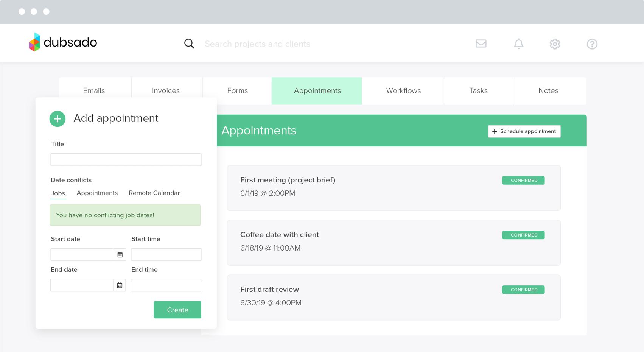The width and height of the screenshot is (644, 352).
Task: Click CONFIRMED badge for Coffee date
Action: point(523,235)
